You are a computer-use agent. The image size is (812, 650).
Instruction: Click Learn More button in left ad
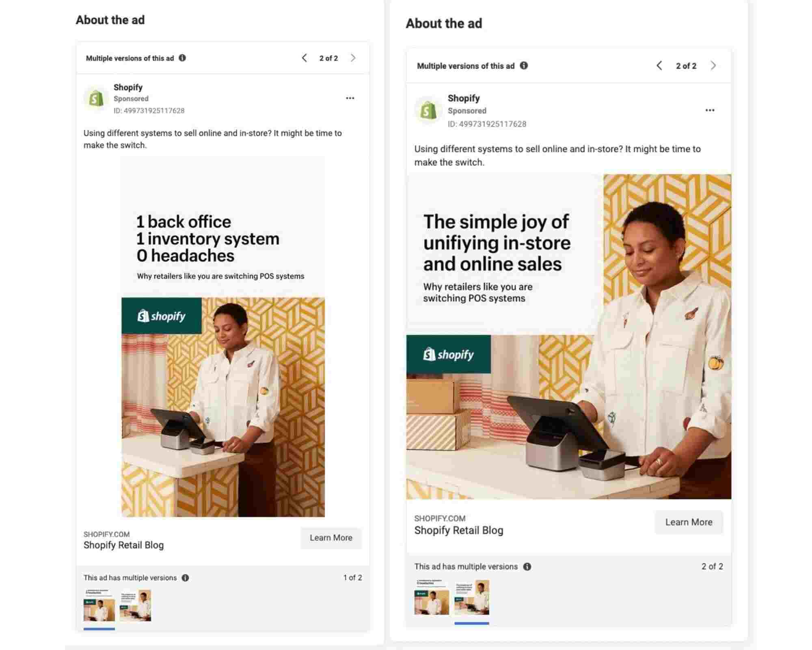331,538
